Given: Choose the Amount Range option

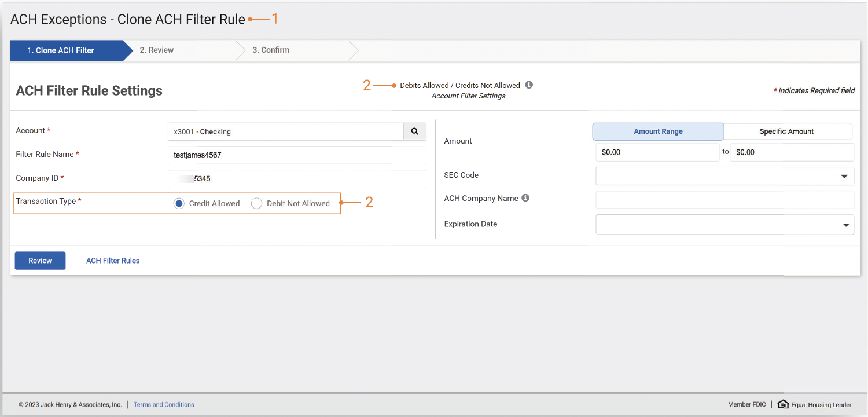Looking at the screenshot, I should pos(658,131).
